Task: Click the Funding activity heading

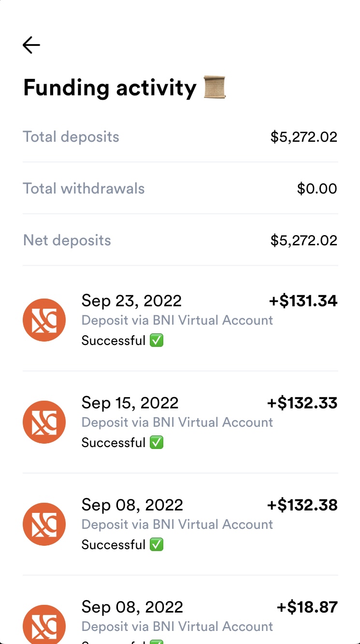Action: 110,88
